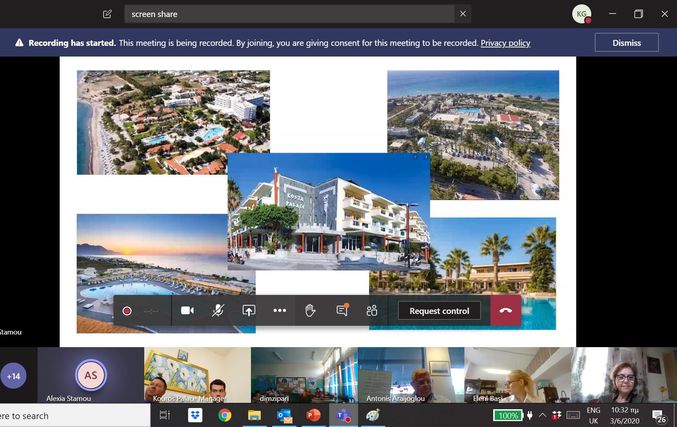The image size is (677, 427).
Task: Select Antonis Araijoglou video tile
Action: pos(411,375)
